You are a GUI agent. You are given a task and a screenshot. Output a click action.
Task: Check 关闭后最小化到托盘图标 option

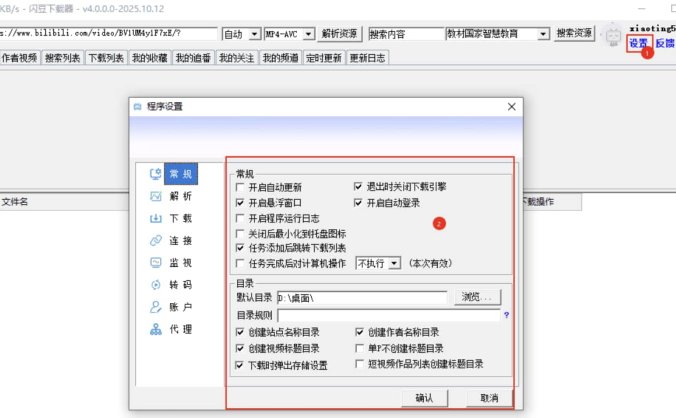(x=240, y=234)
